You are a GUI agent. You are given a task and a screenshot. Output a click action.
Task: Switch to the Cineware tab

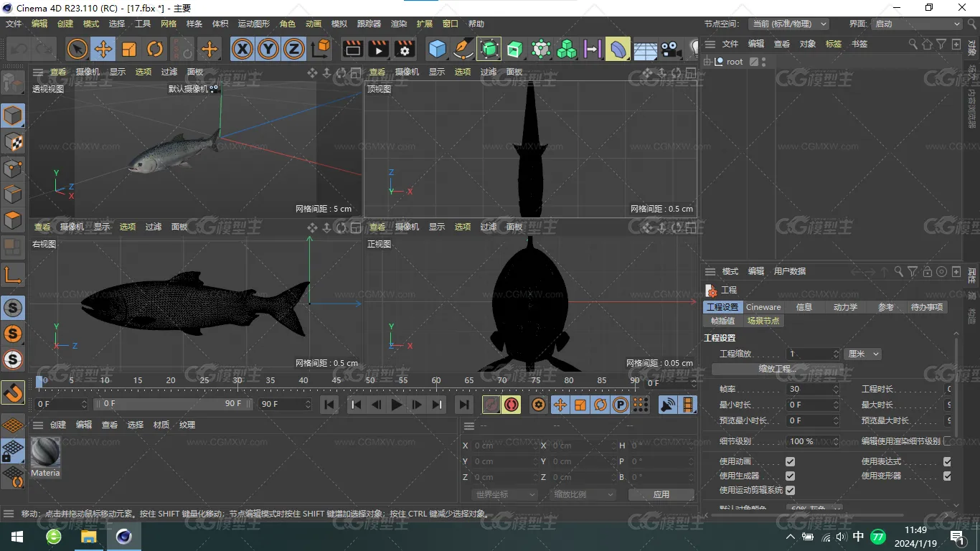click(x=763, y=307)
